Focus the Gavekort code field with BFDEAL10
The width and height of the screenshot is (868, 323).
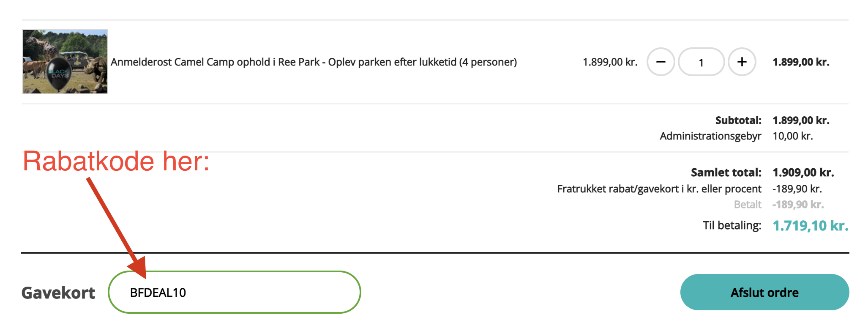coord(234,292)
